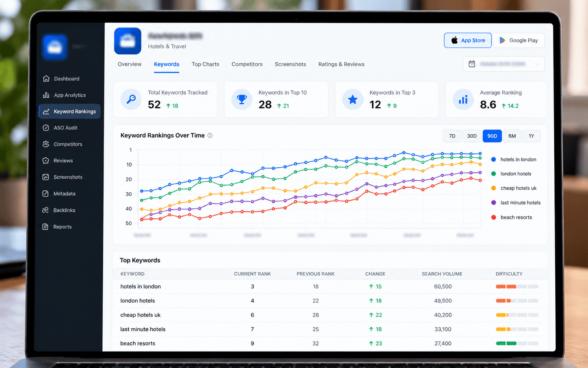Image resolution: width=588 pixels, height=368 pixels.
Task: Switch to the Top Charts tab
Action: pos(205,64)
